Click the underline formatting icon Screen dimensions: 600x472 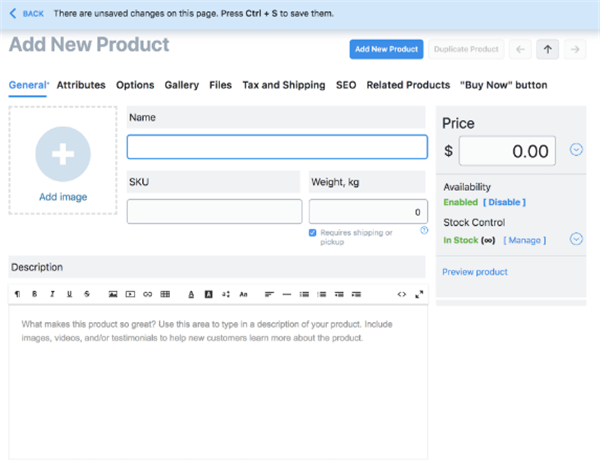tap(69, 294)
